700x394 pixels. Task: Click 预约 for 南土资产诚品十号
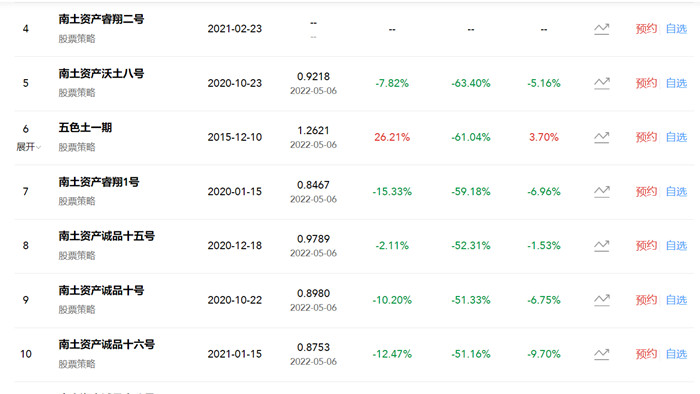[646, 300]
